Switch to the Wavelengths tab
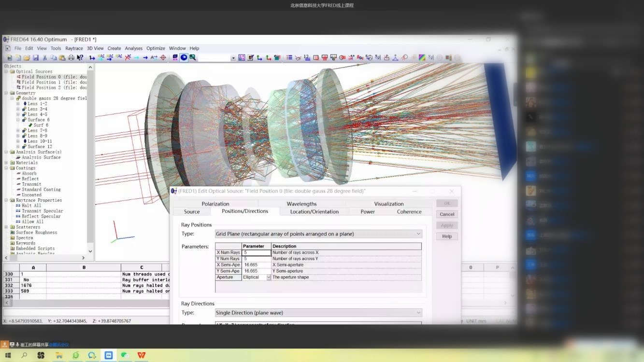Viewport: 644px width, 362px height. [x=301, y=204]
